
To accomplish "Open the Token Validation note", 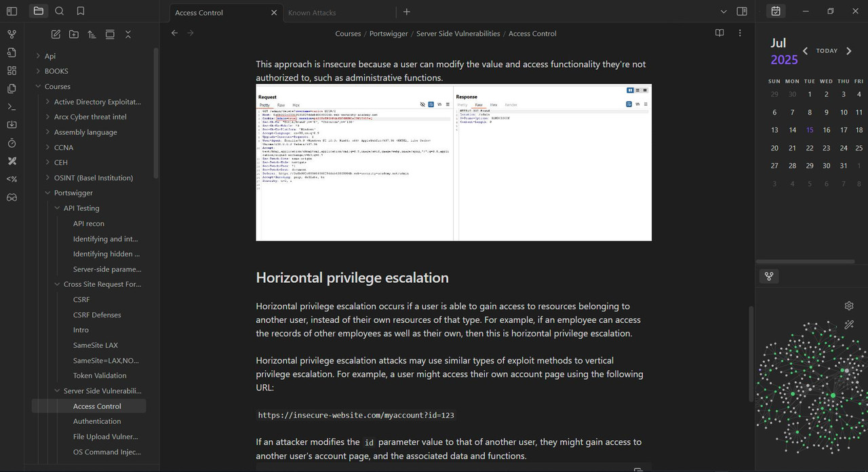I will (x=100, y=376).
